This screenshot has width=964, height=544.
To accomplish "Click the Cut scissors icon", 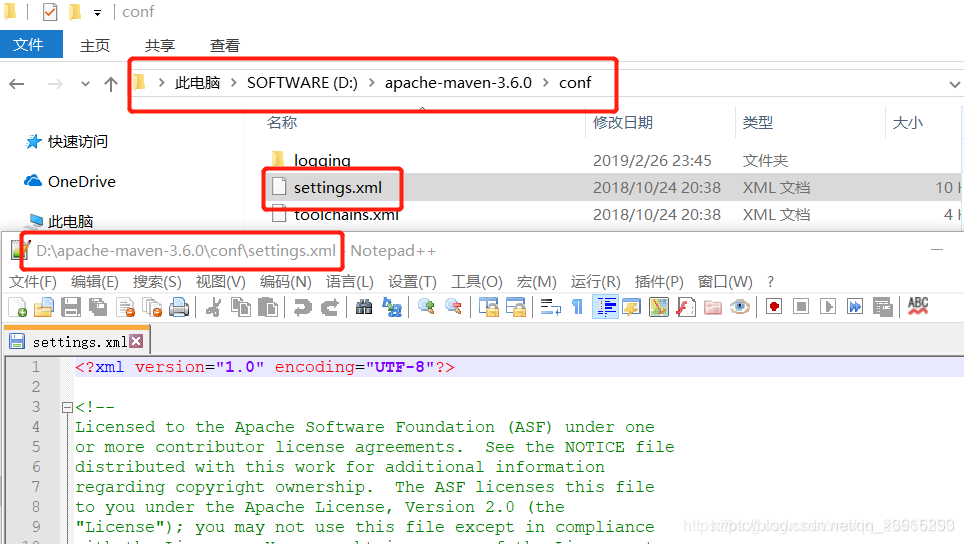I will (213, 307).
